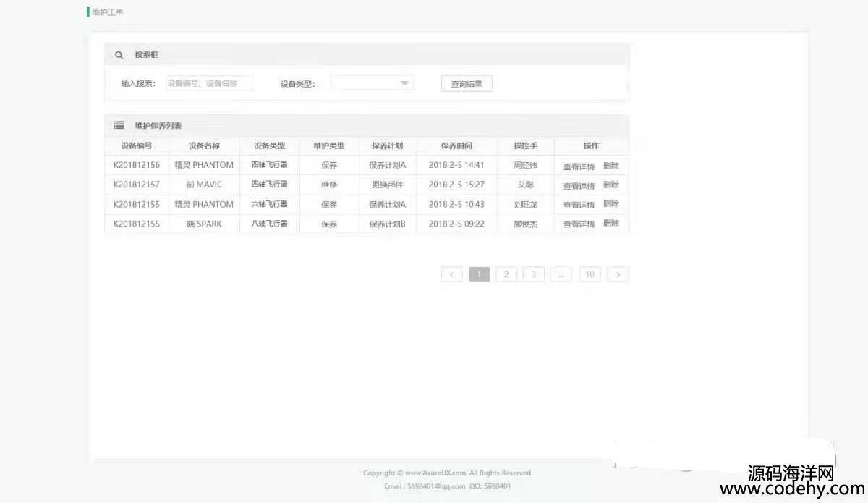Jump to page 10

click(590, 274)
